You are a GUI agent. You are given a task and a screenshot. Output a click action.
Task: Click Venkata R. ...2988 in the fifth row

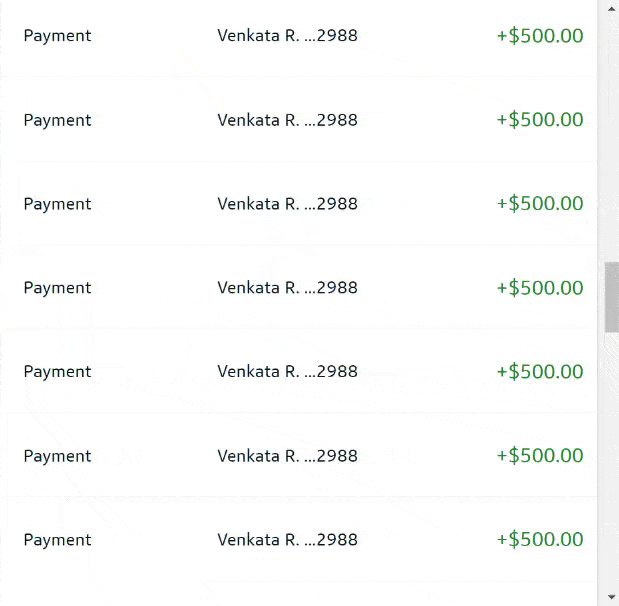click(287, 372)
